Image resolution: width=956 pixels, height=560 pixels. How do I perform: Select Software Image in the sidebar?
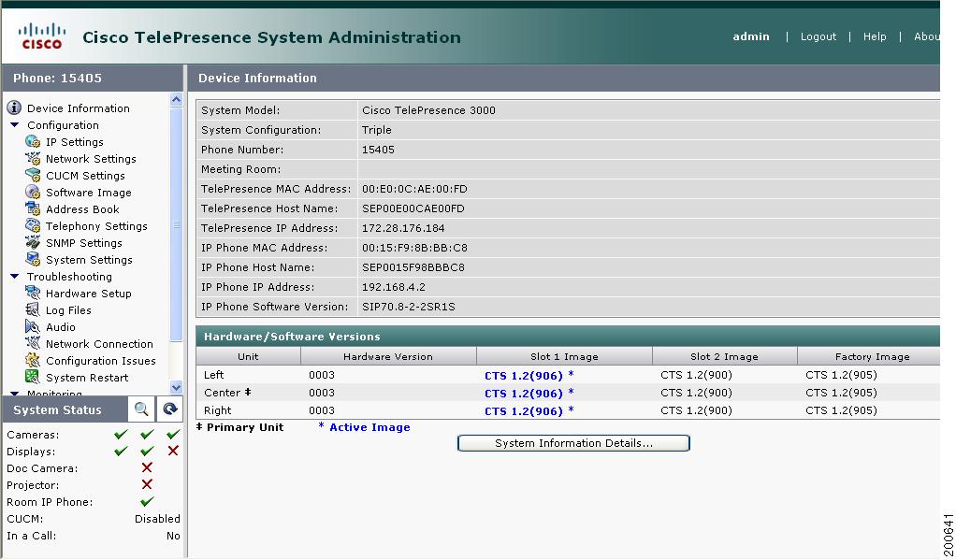click(89, 193)
